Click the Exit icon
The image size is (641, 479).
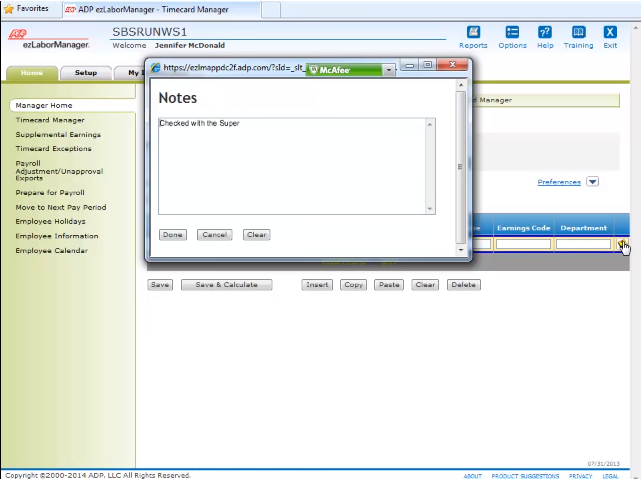click(610, 32)
